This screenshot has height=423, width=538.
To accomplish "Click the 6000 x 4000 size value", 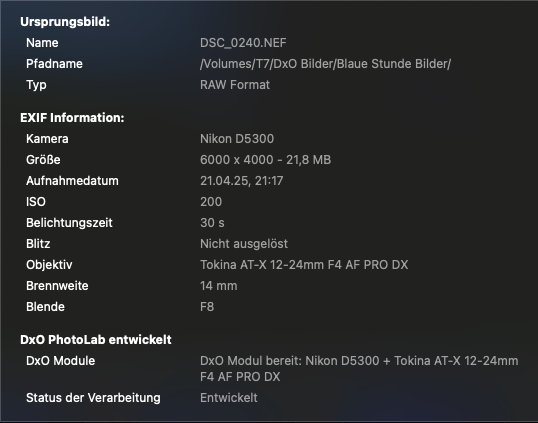I will click(265, 160).
